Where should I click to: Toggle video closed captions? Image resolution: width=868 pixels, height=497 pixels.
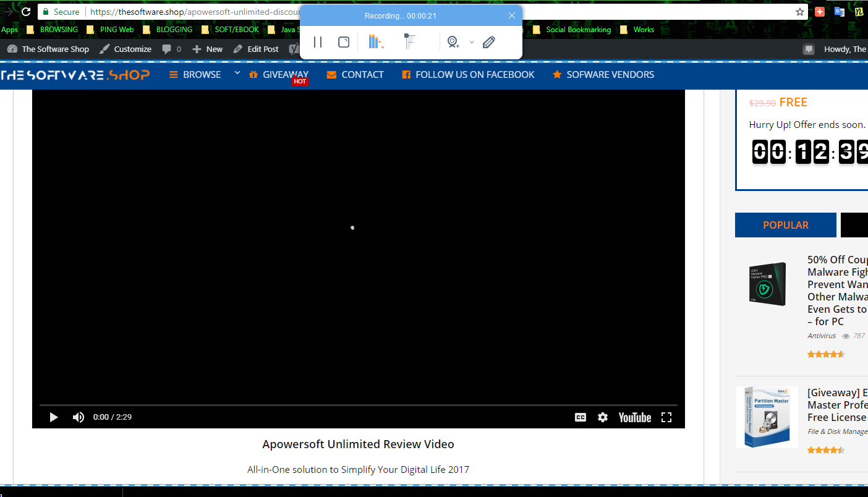581,417
